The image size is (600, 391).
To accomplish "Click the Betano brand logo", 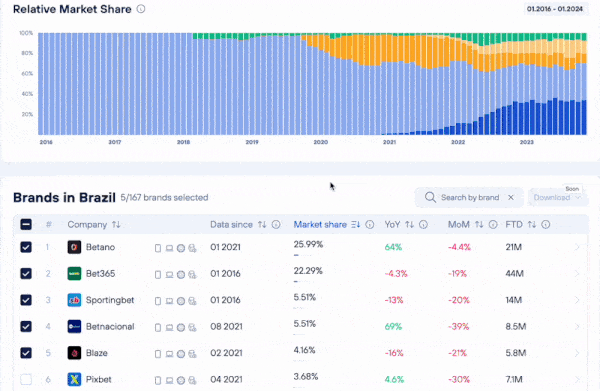I will point(74,247).
